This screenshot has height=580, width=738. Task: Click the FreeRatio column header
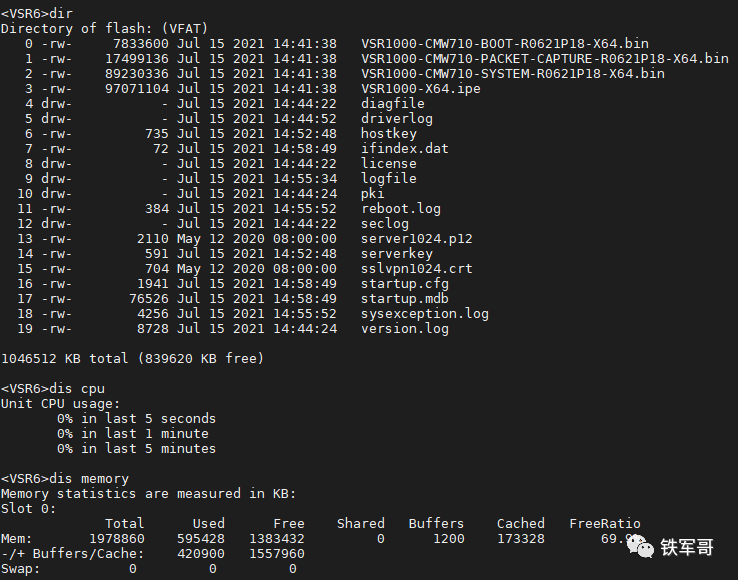[x=605, y=524]
